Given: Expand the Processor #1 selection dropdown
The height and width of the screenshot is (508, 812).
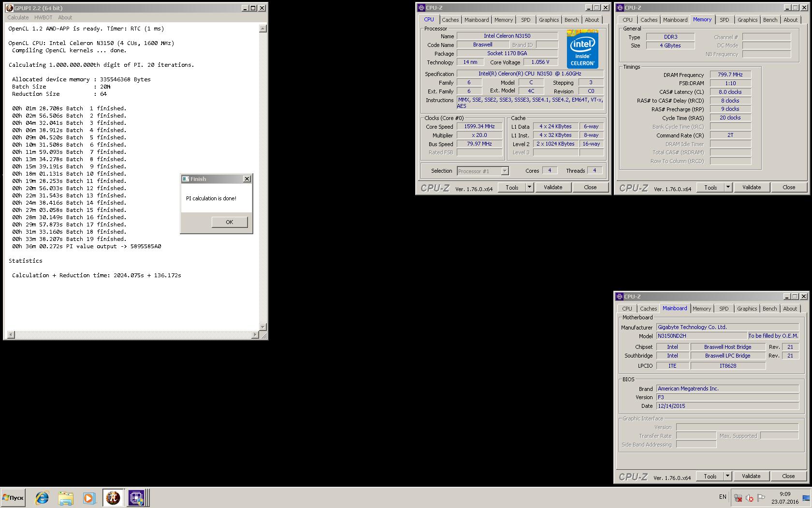Looking at the screenshot, I should (x=505, y=171).
